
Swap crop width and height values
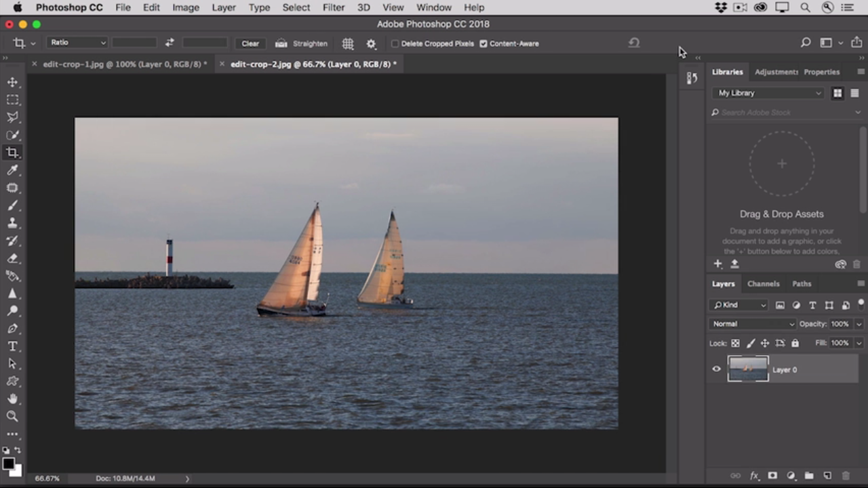[x=170, y=43]
